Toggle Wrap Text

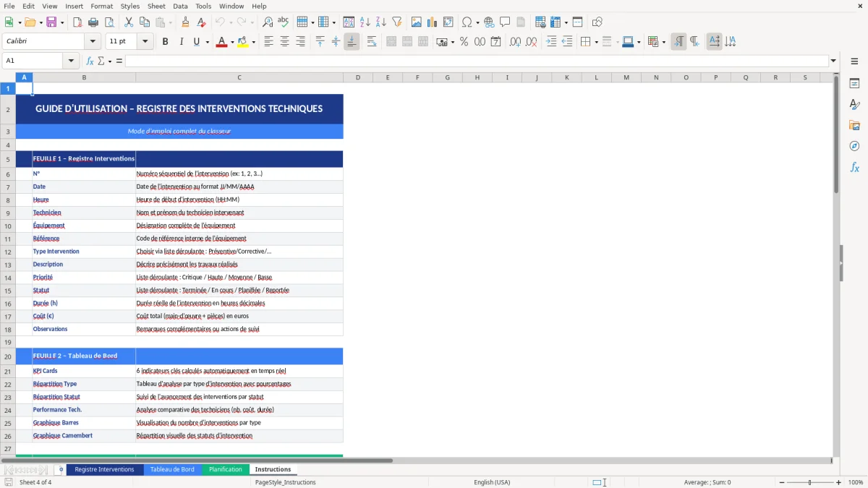coord(372,42)
